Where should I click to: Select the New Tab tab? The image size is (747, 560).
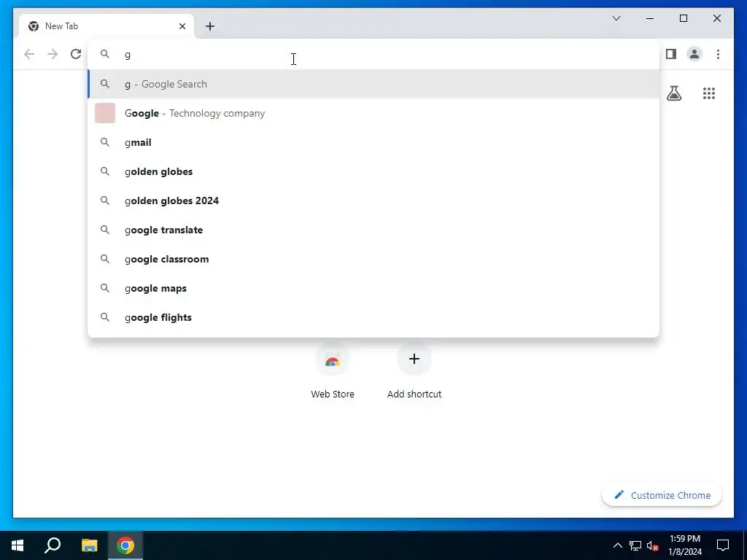(107, 26)
